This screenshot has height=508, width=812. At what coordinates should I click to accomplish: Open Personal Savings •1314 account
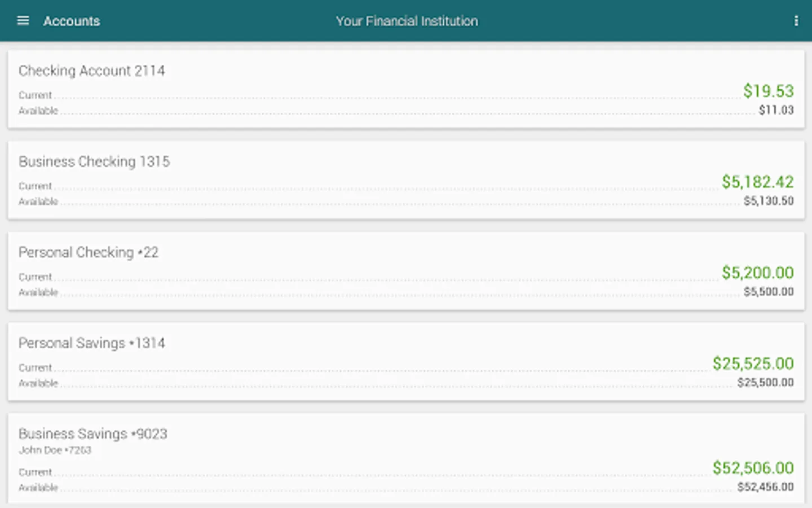pyautogui.click(x=92, y=343)
